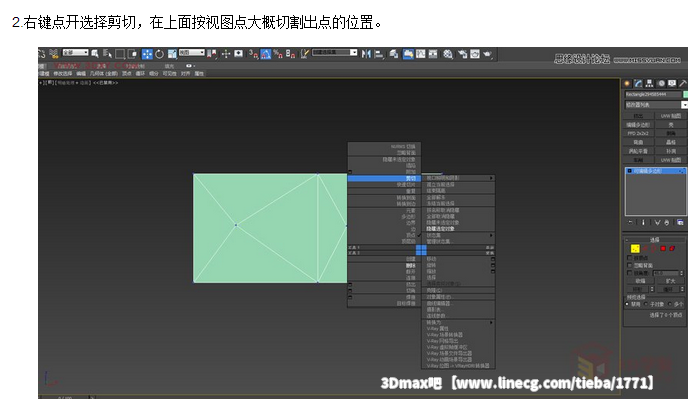Screen dimensions: 693x402
Task: Click the object color swatch
Action: (x=685, y=94)
